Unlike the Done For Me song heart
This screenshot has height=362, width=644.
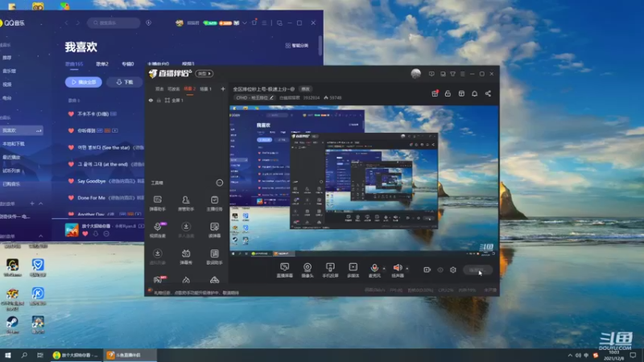[x=71, y=198]
